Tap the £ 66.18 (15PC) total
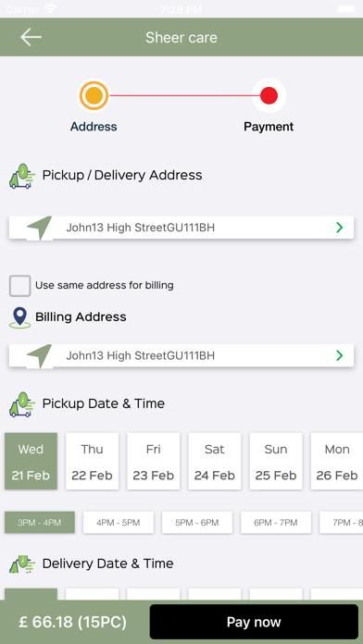The image size is (363, 644). click(x=73, y=622)
